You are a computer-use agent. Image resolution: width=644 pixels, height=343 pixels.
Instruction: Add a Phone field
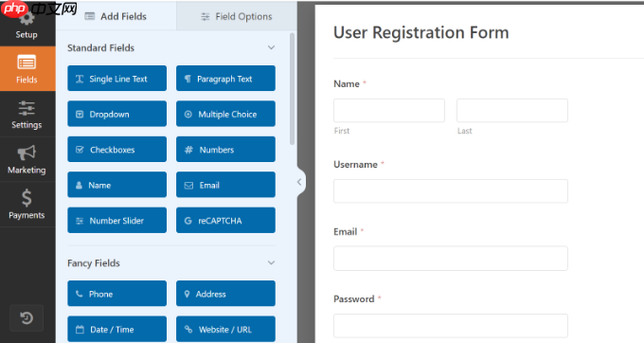pyautogui.click(x=117, y=294)
